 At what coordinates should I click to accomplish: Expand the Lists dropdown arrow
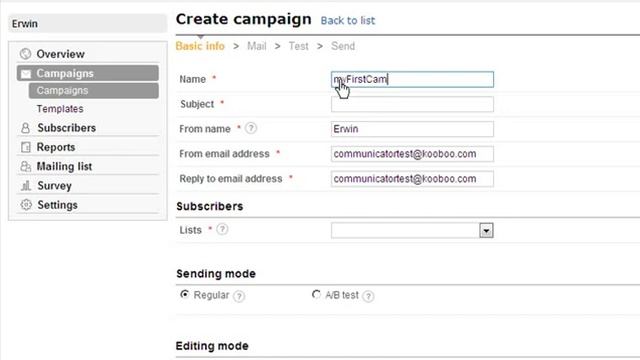click(486, 231)
